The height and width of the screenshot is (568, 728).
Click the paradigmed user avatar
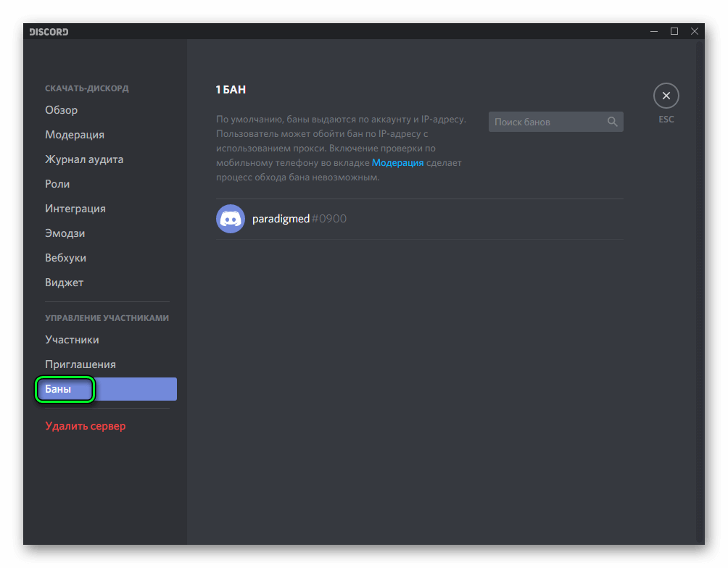click(231, 219)
